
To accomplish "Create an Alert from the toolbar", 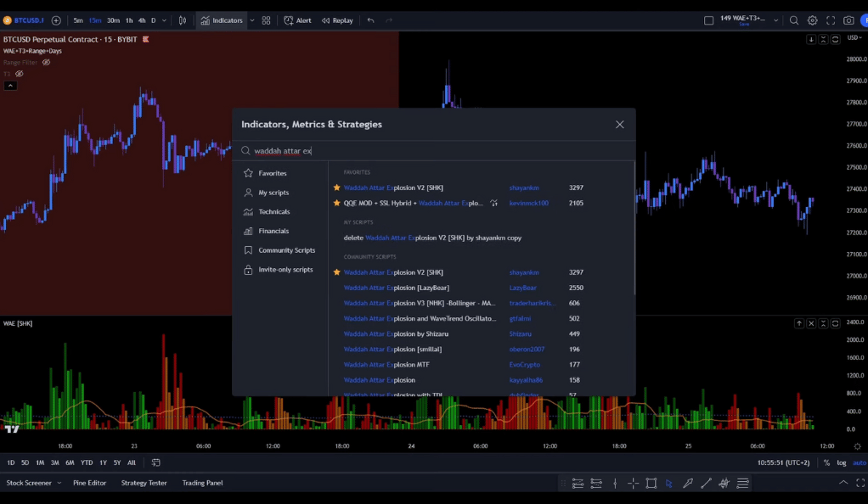I will [x=298, y=20].
